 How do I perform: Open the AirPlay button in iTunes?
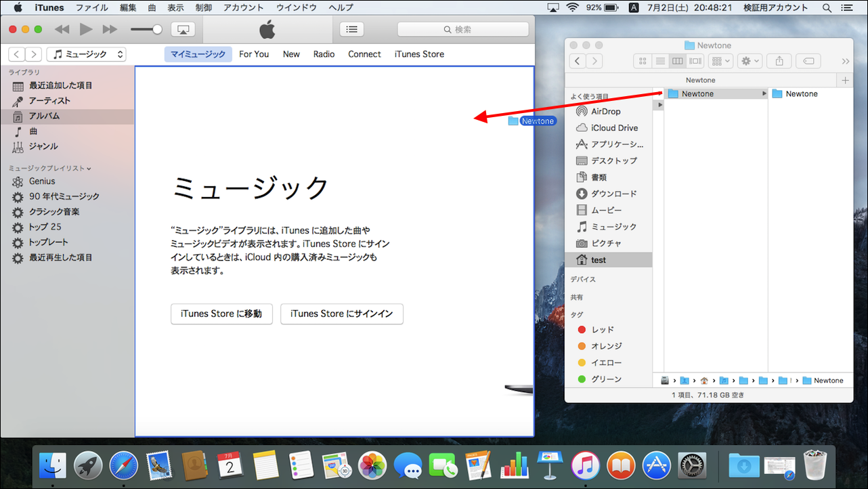pyautogui.click(x=183, y=30)
